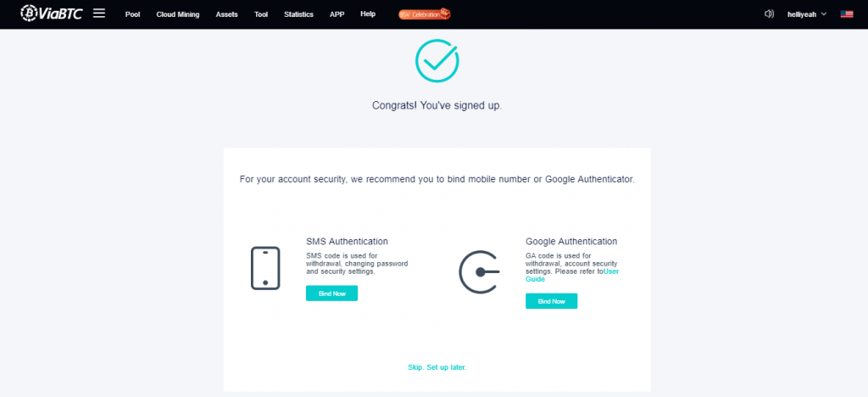
Task: Go to the Assets menu item
Action: point(226,14)
